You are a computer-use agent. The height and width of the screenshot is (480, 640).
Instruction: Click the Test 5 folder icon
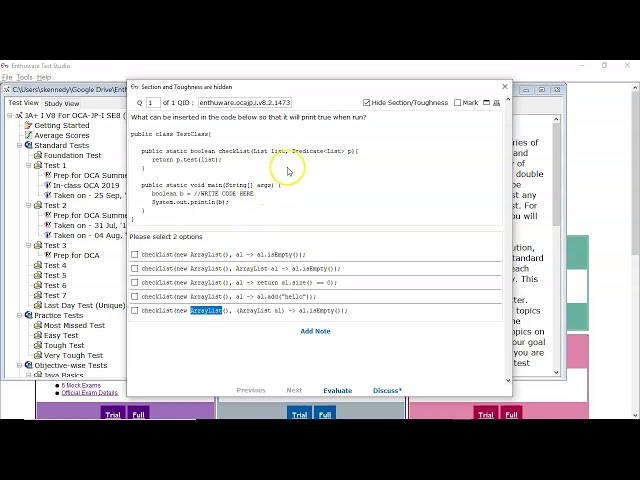pos(38,275)
